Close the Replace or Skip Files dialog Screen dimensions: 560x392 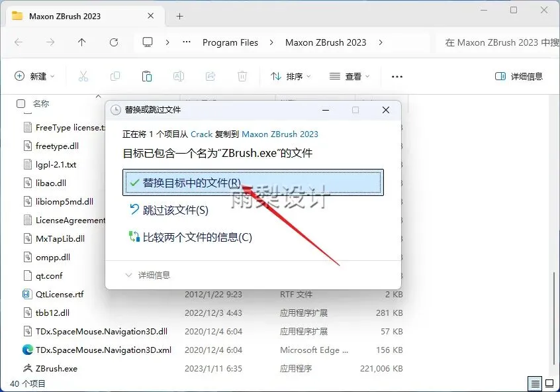(x=386, y=110)
